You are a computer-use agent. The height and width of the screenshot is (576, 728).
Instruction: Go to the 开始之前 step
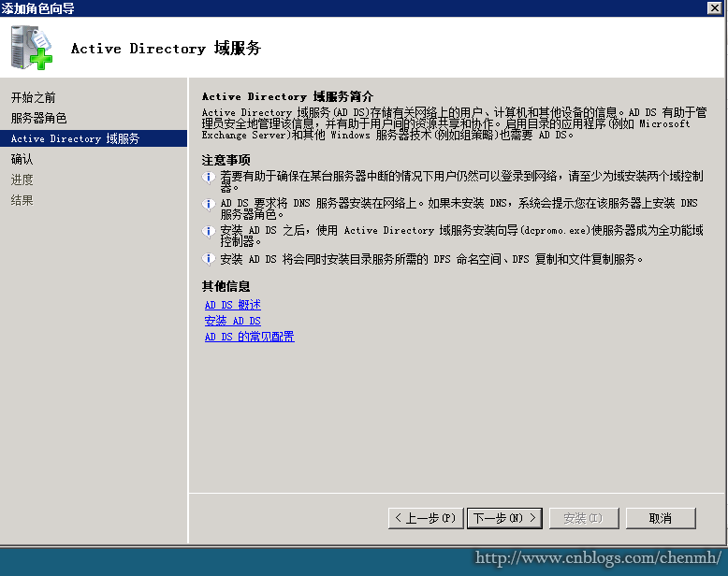[33, 97]
